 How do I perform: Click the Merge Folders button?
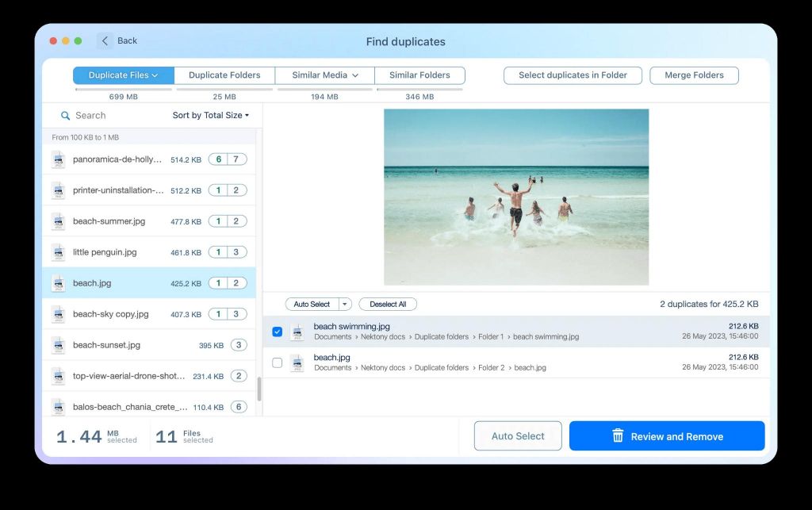(x=694, y=75)
